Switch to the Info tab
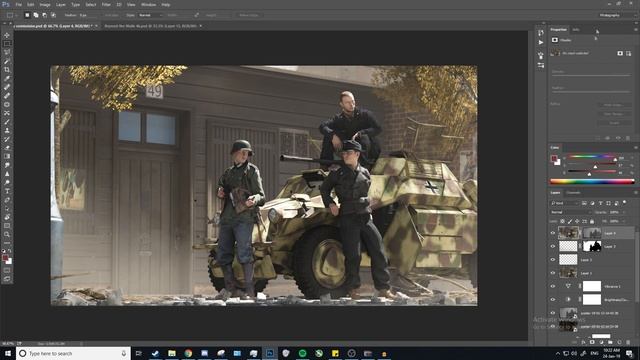640x360 pixels. (576, 29)
